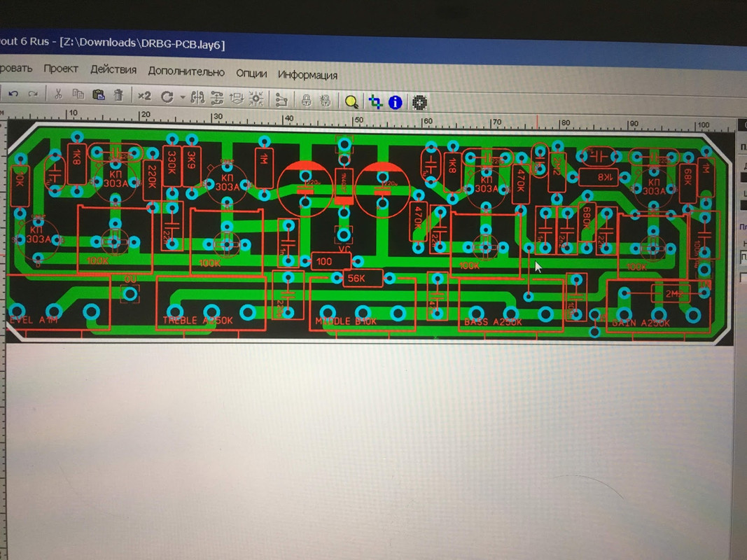Select the 680K resistor label
747x560 pixels.
(x=587, y=218)
